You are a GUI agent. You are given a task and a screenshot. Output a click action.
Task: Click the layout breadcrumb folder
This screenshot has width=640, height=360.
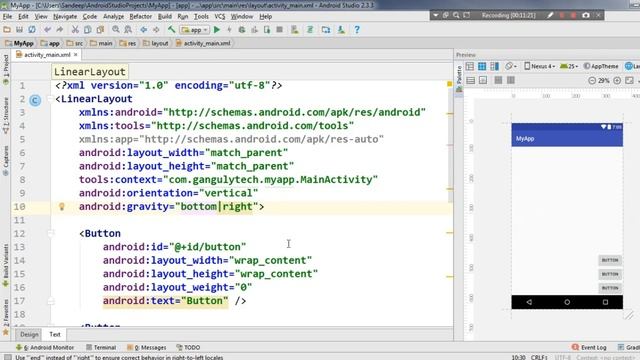click(x=156, y=43)
